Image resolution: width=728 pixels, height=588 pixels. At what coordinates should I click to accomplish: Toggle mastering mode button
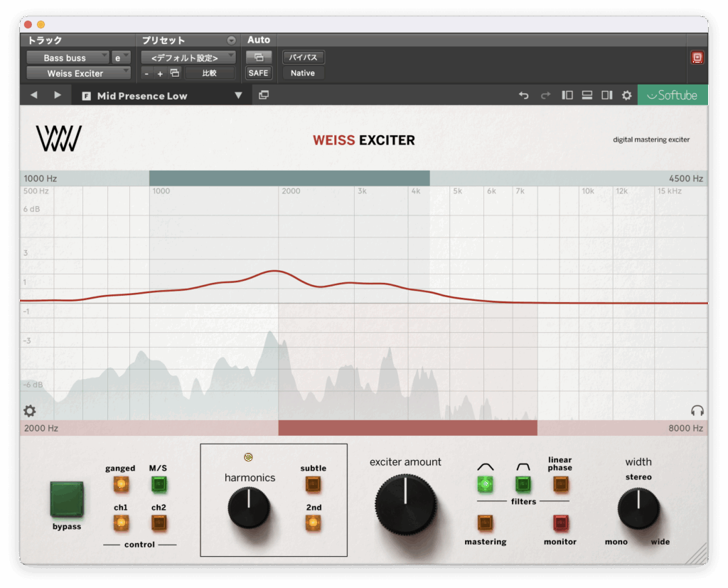(x=485, y=523)
